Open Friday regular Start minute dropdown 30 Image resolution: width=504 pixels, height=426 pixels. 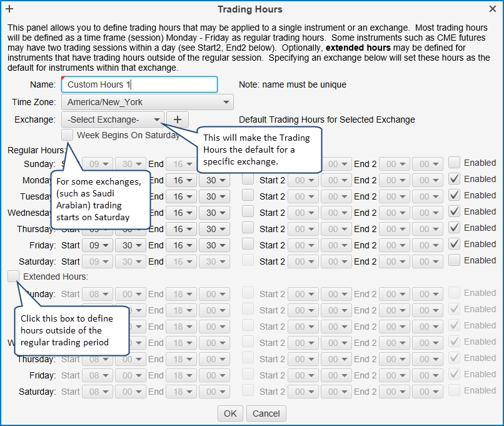(x=131, y=245)
